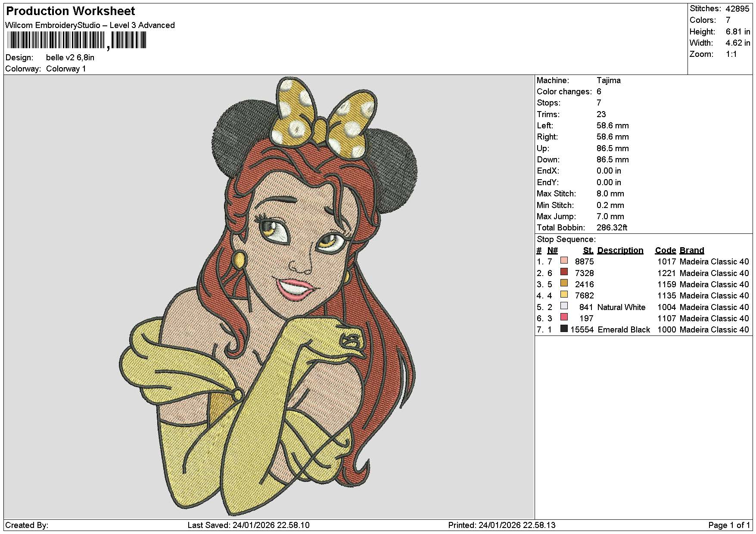This screenshot has height=534, width=756.
Task: Click thread code 1000
Action: click(667, 329)
